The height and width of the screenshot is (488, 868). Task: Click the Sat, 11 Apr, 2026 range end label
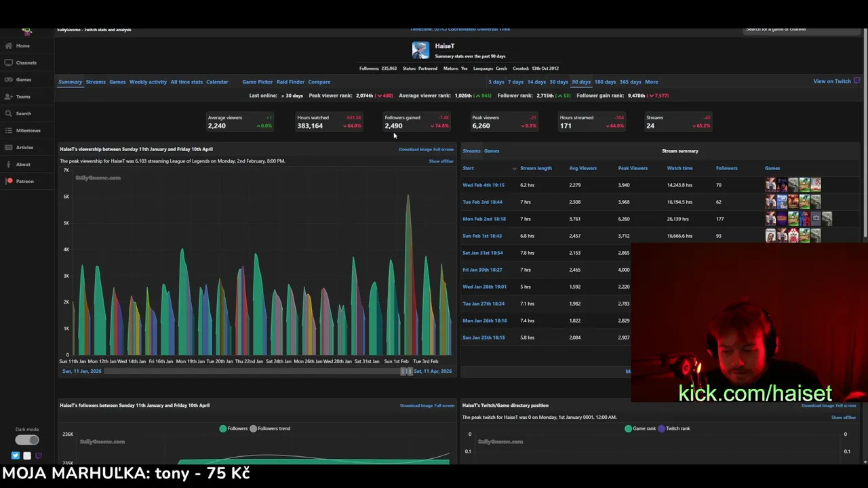pos(433,371)
